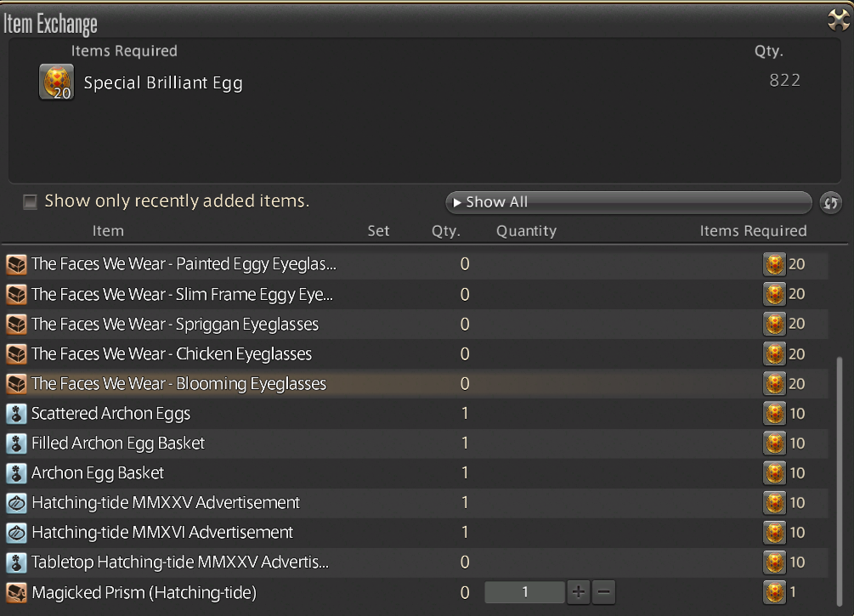Click the egg cost icon for Slim Frame Eggy row
The width and height of the screenshot is (854, 616).
coord(774,295)
